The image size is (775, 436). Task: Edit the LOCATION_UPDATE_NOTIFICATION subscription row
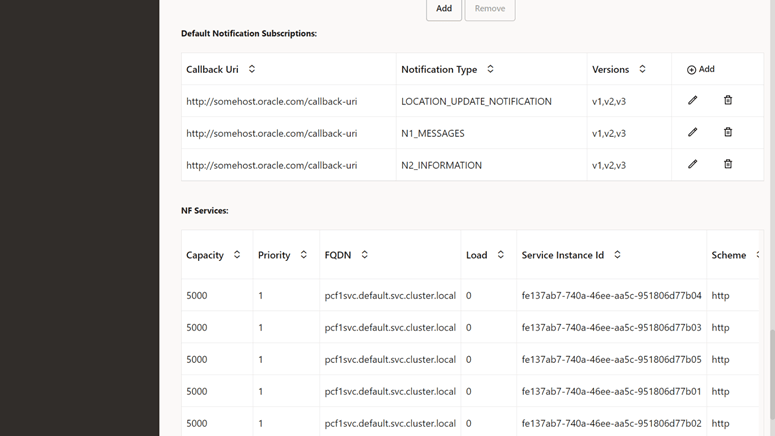[692, 101]
